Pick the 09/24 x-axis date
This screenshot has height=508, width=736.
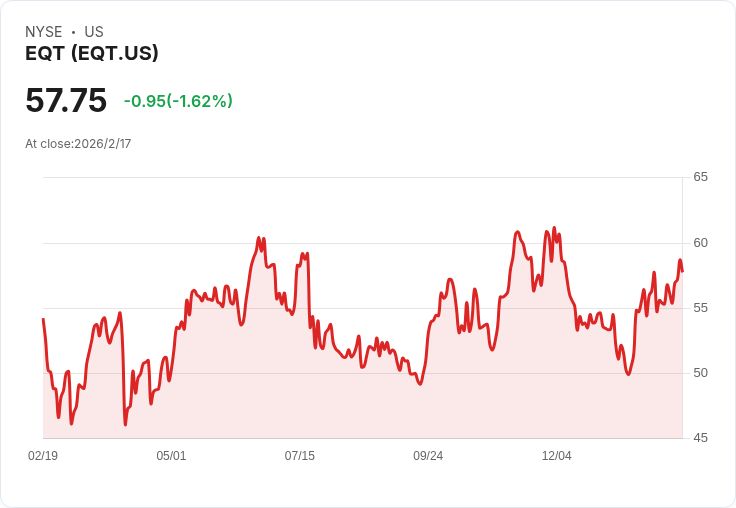pos(428,456)
